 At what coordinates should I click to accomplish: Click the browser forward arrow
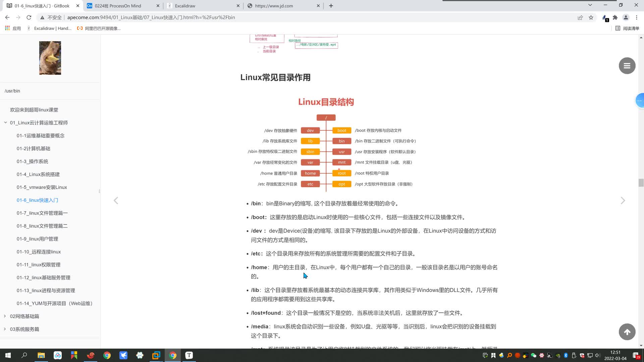(18, 17)
